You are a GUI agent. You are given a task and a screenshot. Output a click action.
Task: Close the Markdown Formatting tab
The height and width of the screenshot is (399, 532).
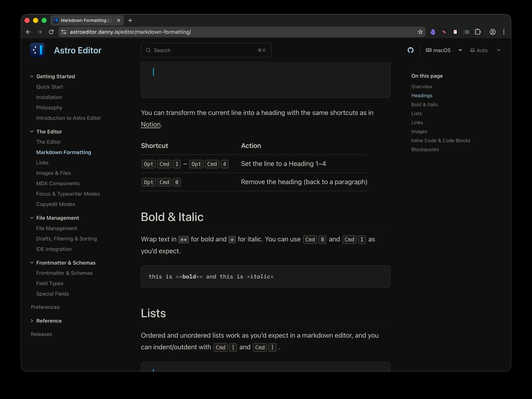pos(119,20)
